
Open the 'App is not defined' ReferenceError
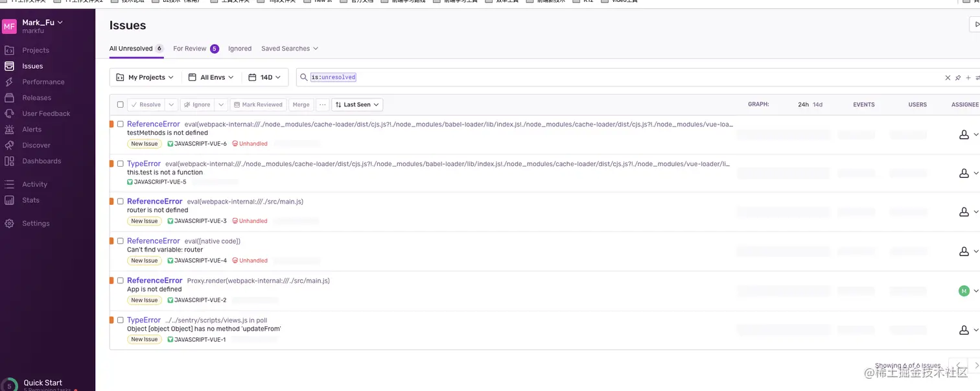[x=155, y=280]
